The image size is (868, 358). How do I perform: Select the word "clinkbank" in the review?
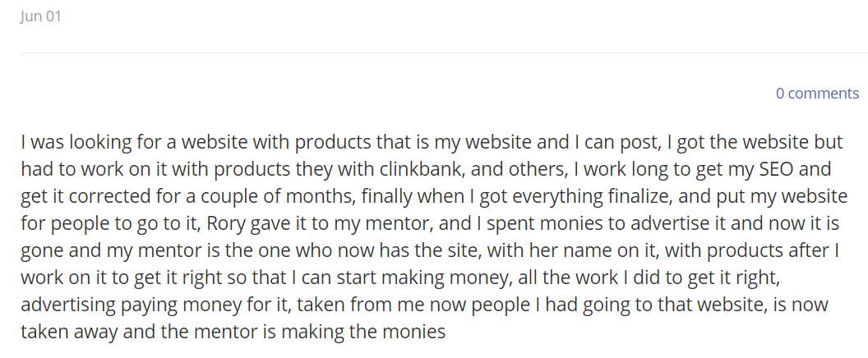406,169
